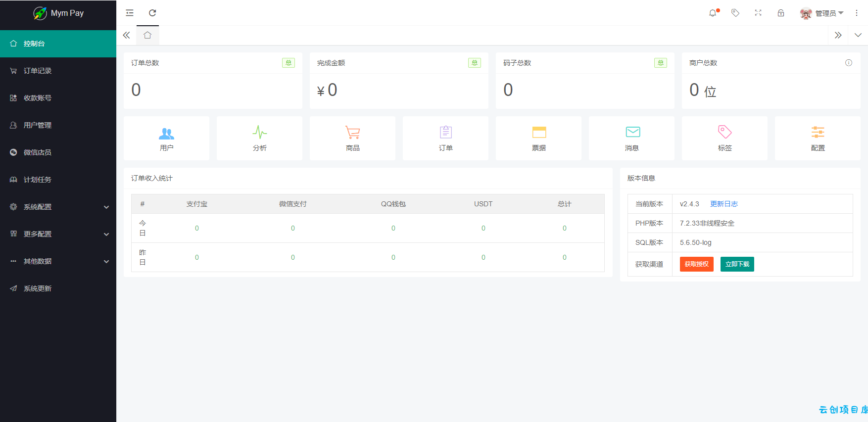Click the QQ钱包 column header
This screenshot has width=868, height=422.
click(393, 204)
